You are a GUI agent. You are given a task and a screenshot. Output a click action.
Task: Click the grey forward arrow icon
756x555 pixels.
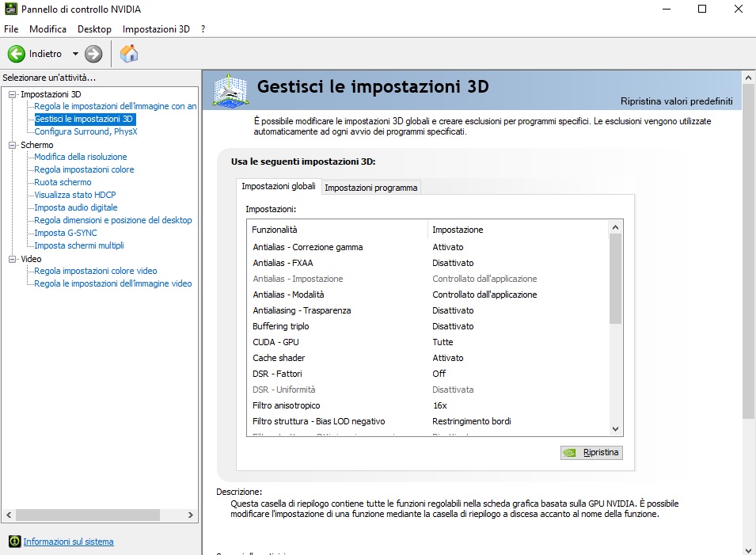(x=93, y=54)
